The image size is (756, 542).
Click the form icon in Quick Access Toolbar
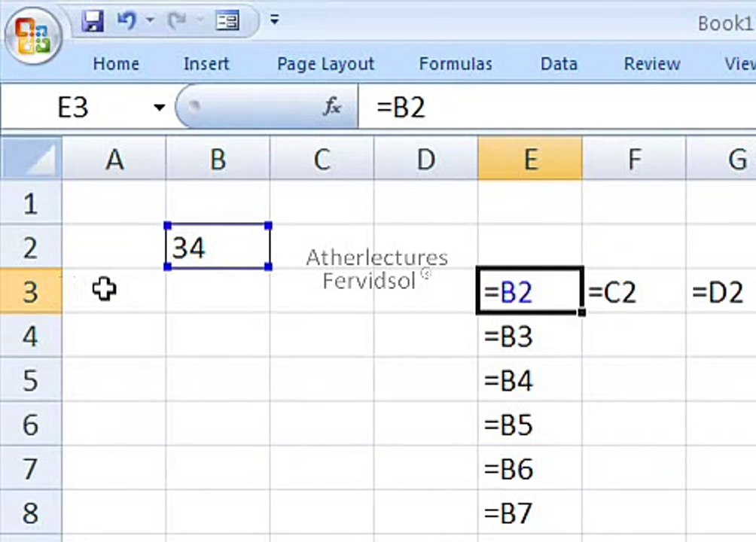click(227, 21)
